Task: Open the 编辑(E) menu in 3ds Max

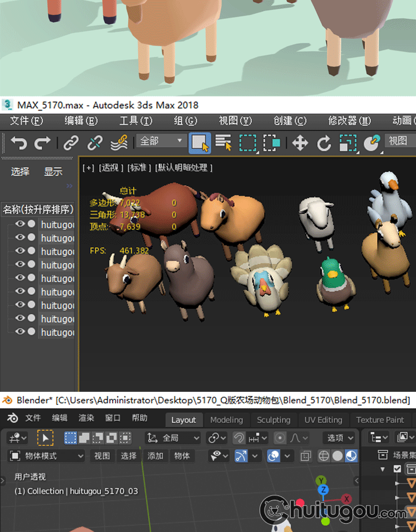Action: tap(81, 121)
